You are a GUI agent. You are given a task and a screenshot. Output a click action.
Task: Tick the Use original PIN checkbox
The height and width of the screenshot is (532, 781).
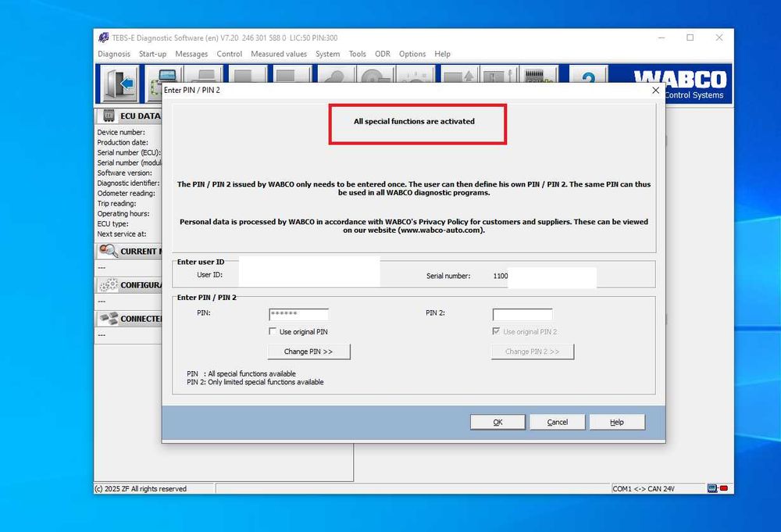tap(273, 331)
